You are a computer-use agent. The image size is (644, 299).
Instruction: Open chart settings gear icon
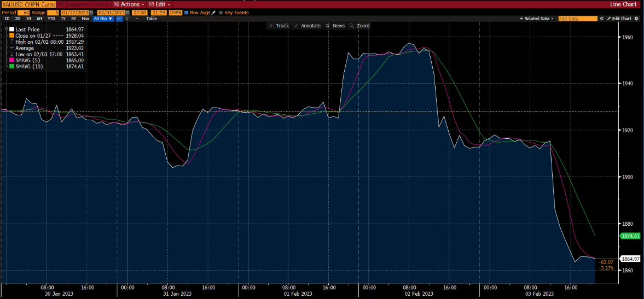click(x=637, y=19)
